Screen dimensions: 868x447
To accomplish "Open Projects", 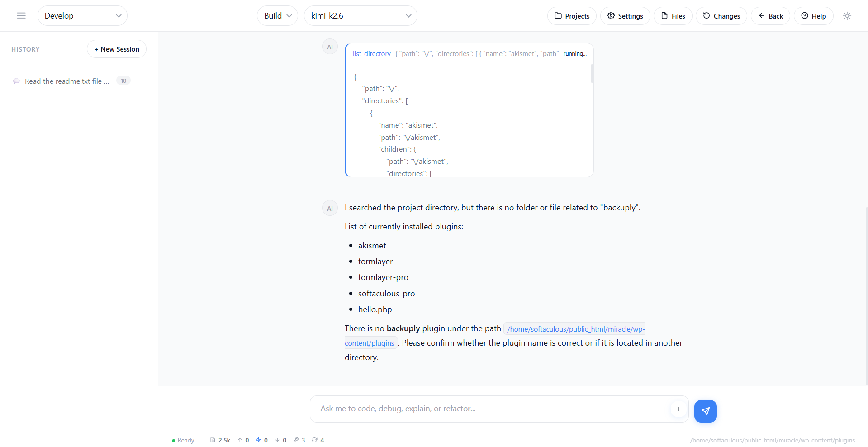I will click(x=572, y=16).
